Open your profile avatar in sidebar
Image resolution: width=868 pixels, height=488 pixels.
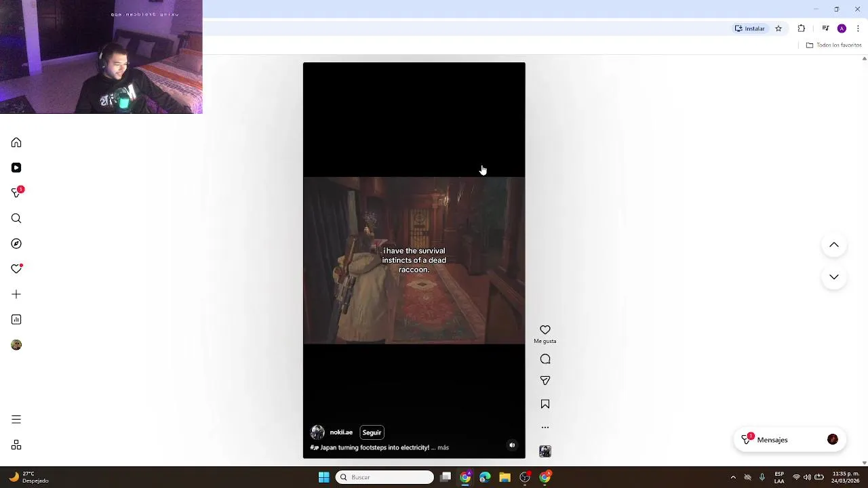16,345
